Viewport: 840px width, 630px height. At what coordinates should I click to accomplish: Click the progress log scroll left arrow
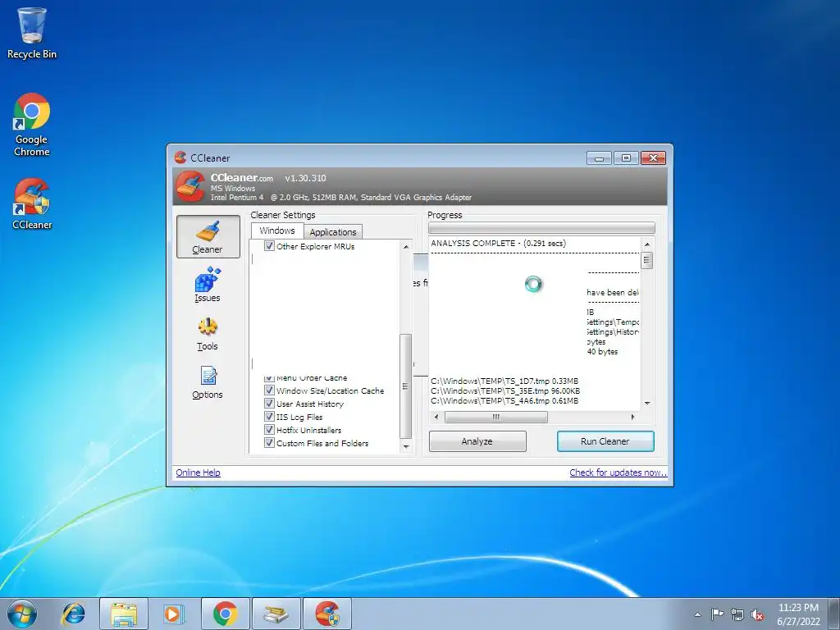point(436,417)
